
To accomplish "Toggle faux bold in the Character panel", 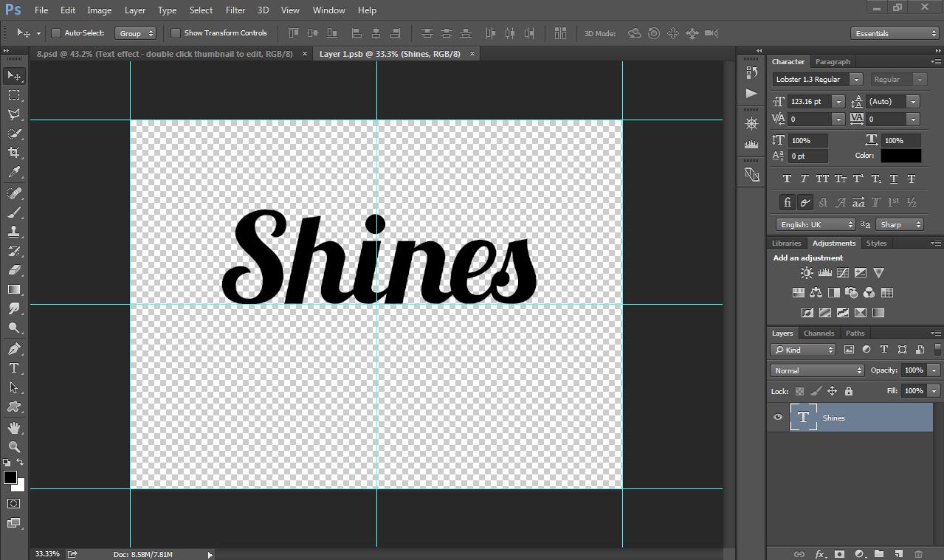I will click(786, 178).
